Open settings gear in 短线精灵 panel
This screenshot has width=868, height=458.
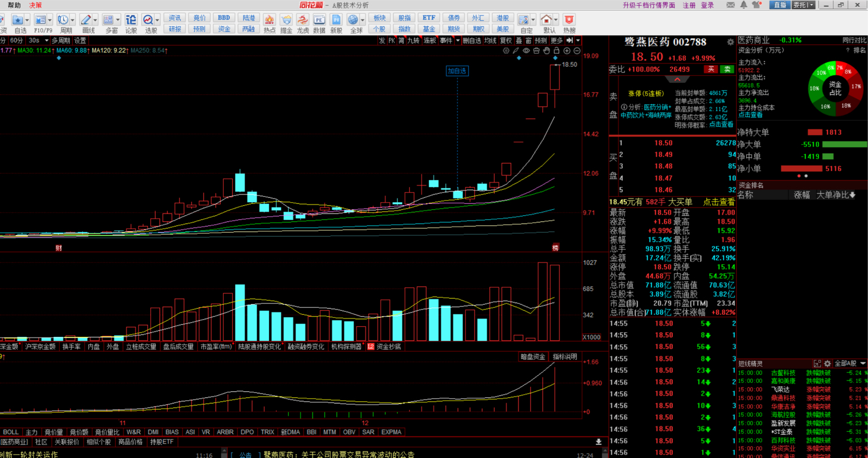pos(827,363)
